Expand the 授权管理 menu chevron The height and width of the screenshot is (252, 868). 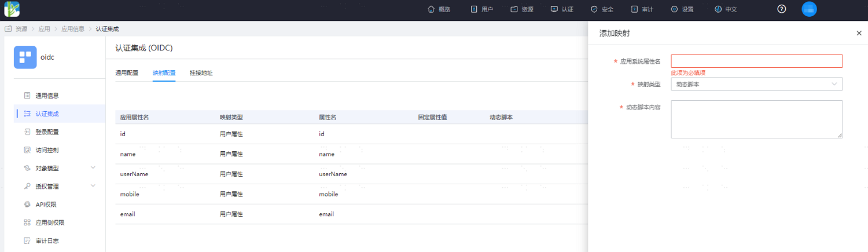[x=93, y=185]
